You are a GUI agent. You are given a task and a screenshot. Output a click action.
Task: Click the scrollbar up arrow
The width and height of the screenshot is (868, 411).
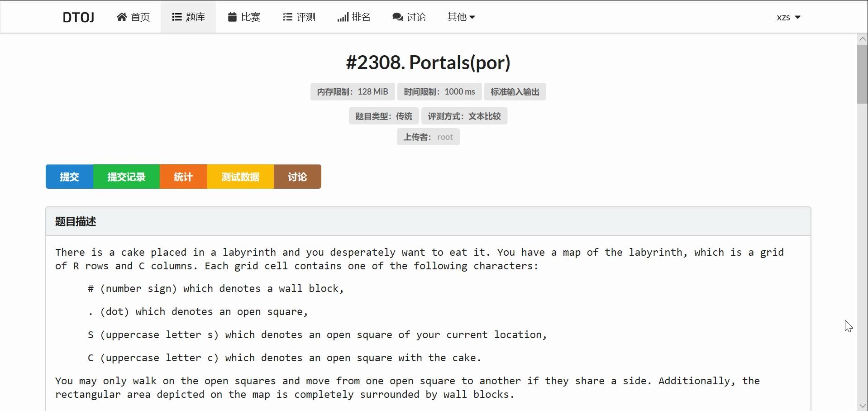(862, 39)
